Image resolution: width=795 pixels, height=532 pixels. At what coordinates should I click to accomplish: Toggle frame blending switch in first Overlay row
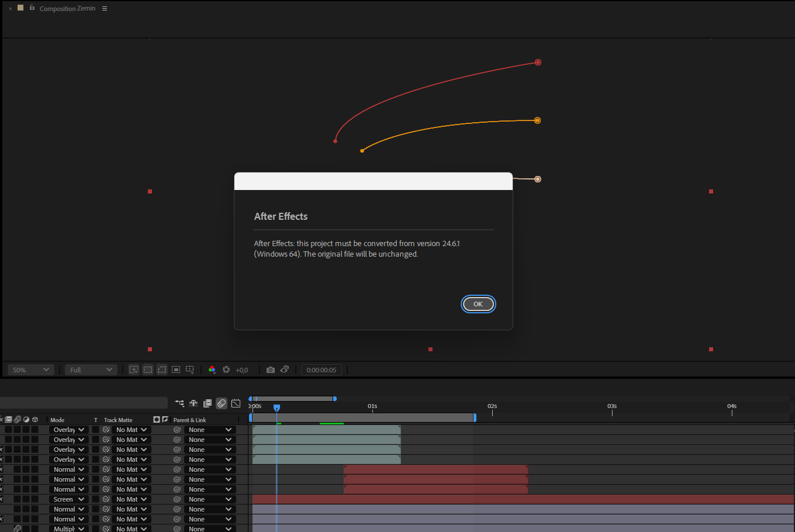tap(9, 430)
